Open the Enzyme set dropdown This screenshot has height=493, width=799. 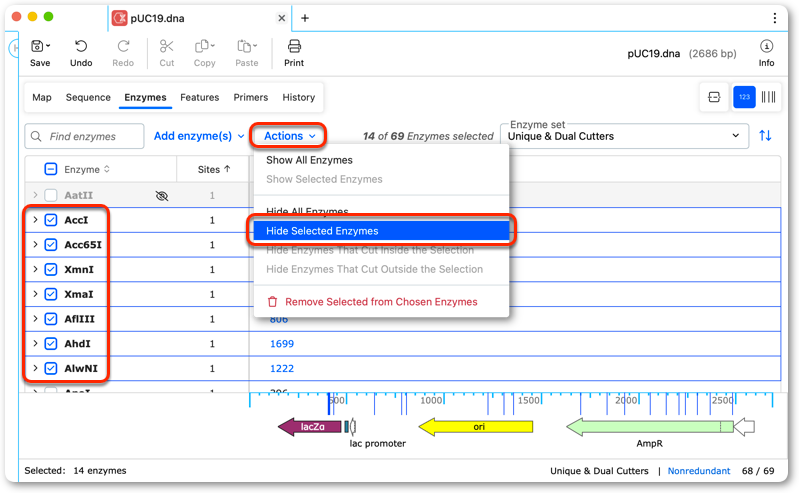click(625, 136)
